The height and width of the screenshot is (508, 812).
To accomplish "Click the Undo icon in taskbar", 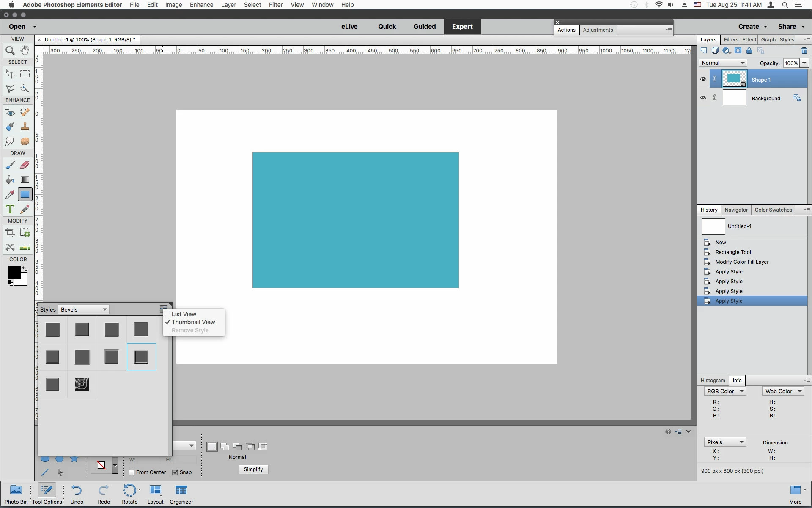I will point(77,494).
